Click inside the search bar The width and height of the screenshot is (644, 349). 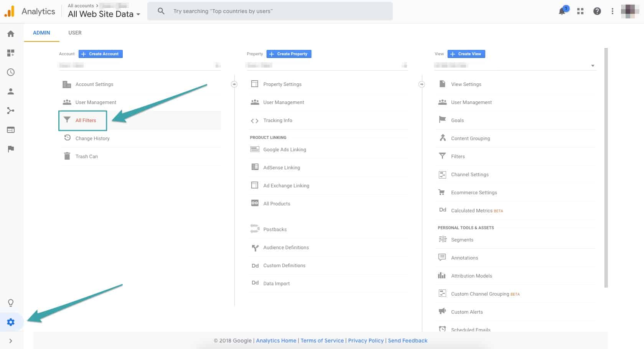(268, 11)
